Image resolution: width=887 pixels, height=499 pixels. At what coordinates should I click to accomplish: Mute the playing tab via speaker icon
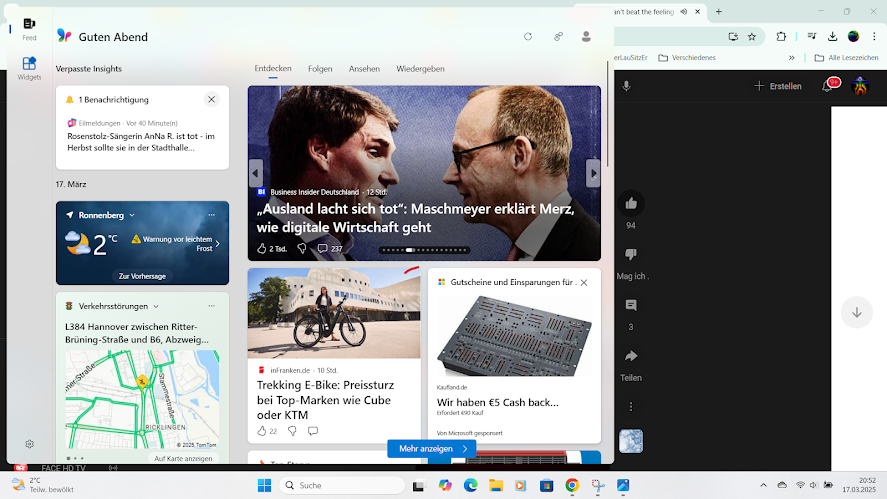(x=684, y=11)
